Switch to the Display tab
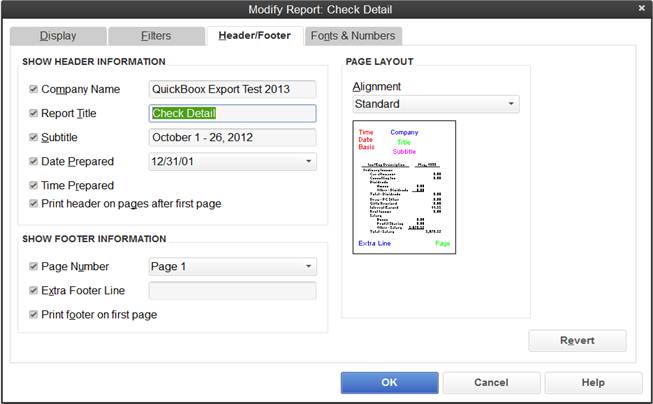Image resolution: width=653 pixels, height=404 pixels. coord(57,36)
